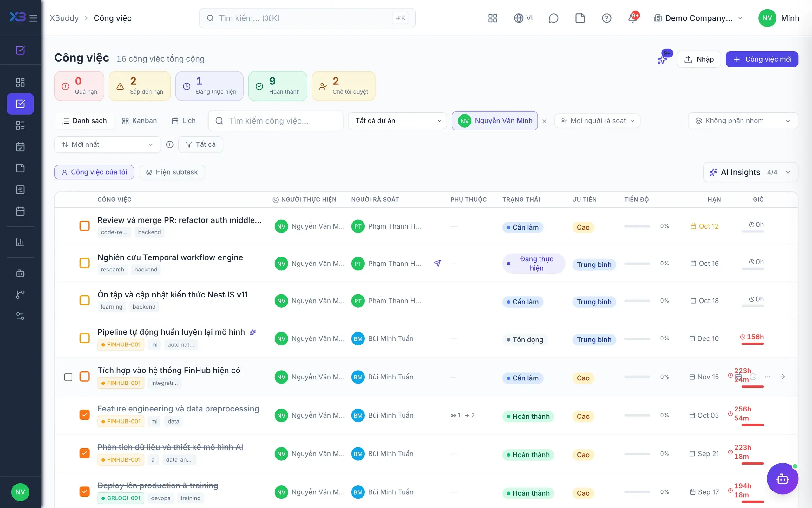Switch to the Lịch calendar view tab
The image size is (812, 508).
[184, 121]
